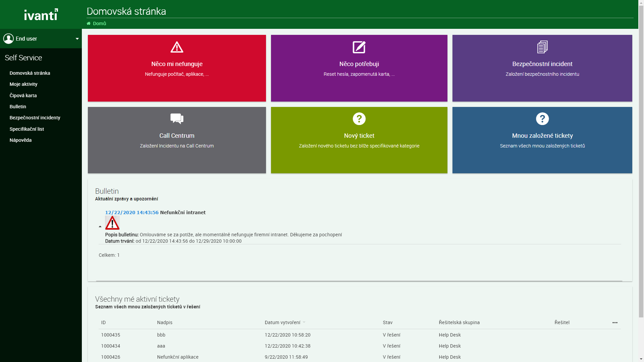Screen dimensions: 644x362
Task: Click the question mark icon on Nový ticket
Action: pos(359,119)
